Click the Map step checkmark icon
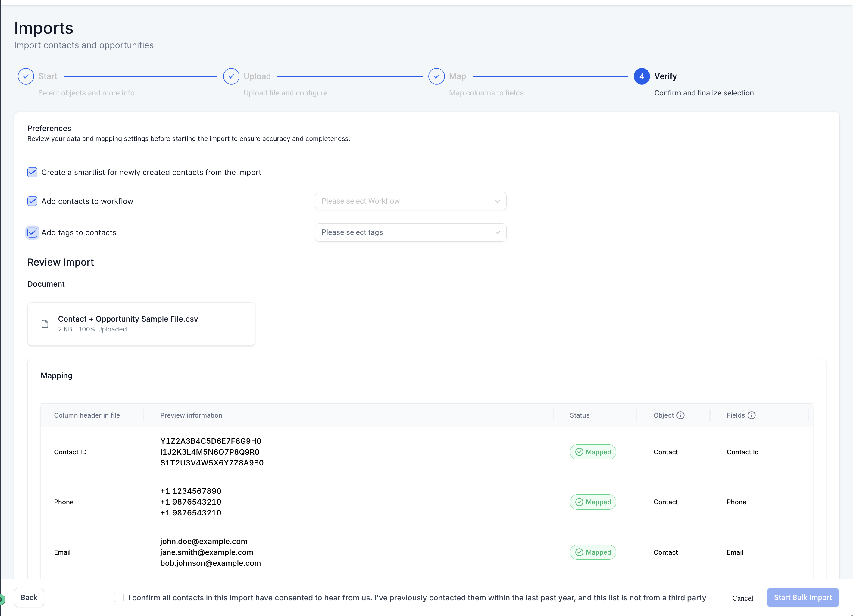Image resolution: width=853 pixels, height=616 pixels. click(436, 76)
